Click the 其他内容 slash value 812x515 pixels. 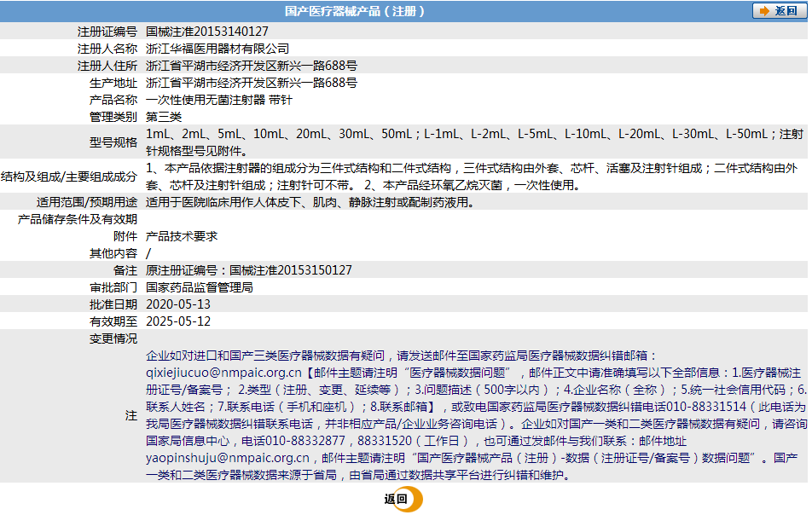coord(148,253)
